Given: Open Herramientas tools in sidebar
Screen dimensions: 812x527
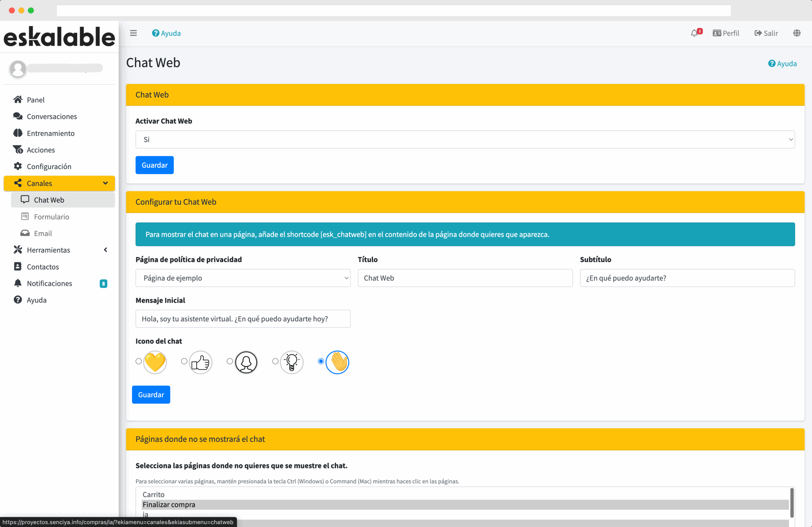Looking at the screenshot, I should click(x=48, y=250).
